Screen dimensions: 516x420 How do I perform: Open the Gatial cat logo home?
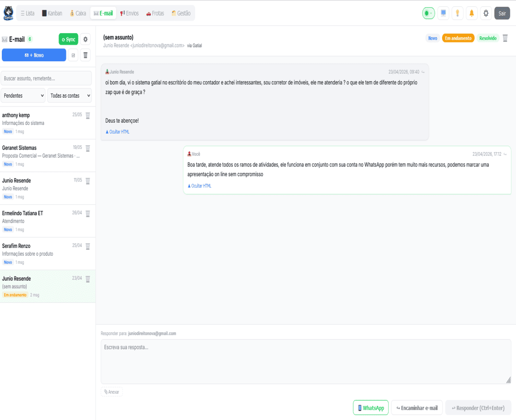[x=8, y=13]
